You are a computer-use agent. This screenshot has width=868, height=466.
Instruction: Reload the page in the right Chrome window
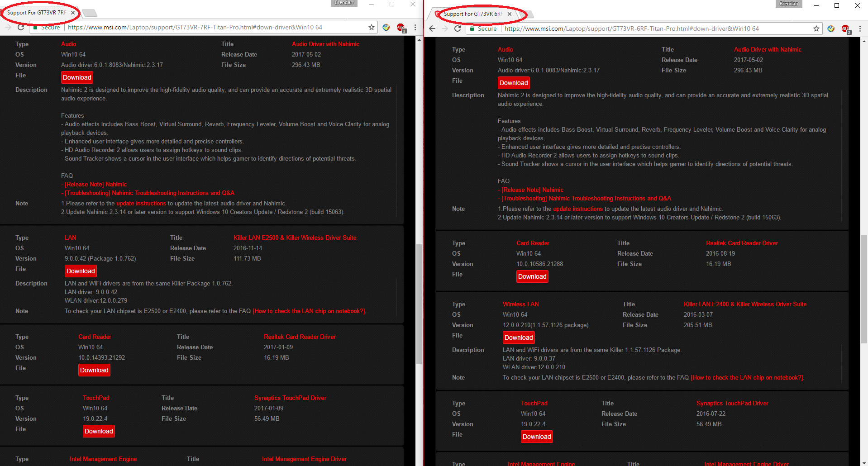click(458, 29)
